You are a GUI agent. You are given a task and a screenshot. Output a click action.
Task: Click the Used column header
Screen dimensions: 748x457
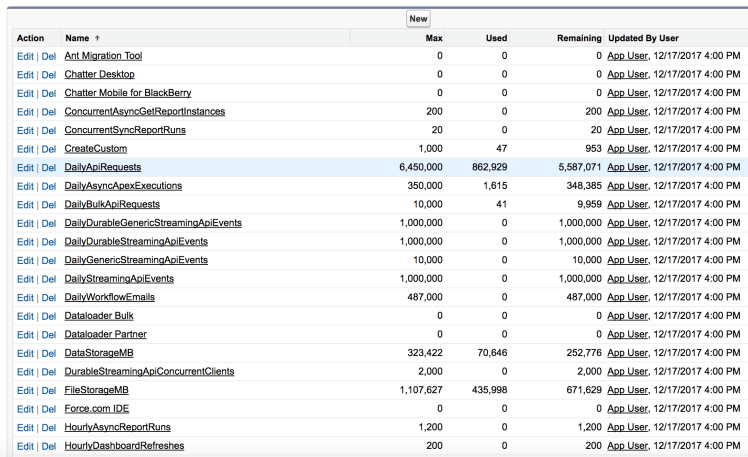[x=496, y=38]
